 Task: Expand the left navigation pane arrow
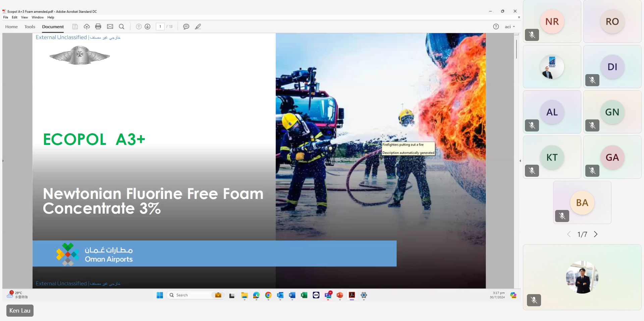pyautogui.click(x=3, y=161)
